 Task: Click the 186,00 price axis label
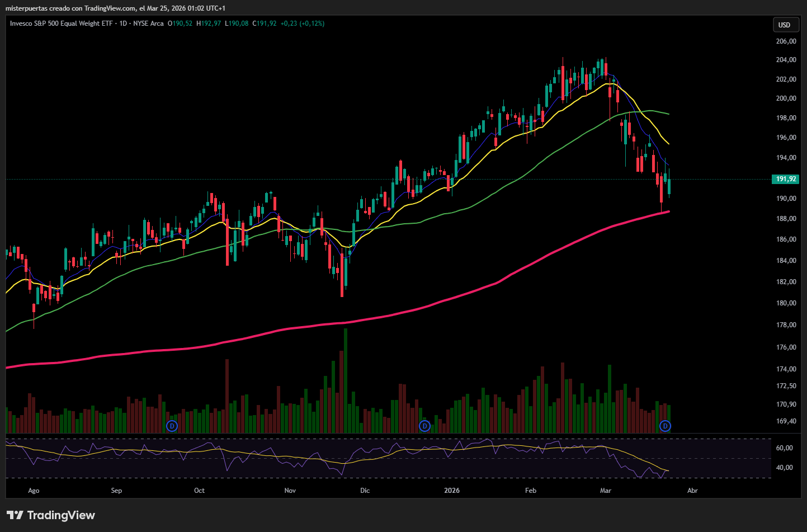pyautogui.click(x=786, y=239)
